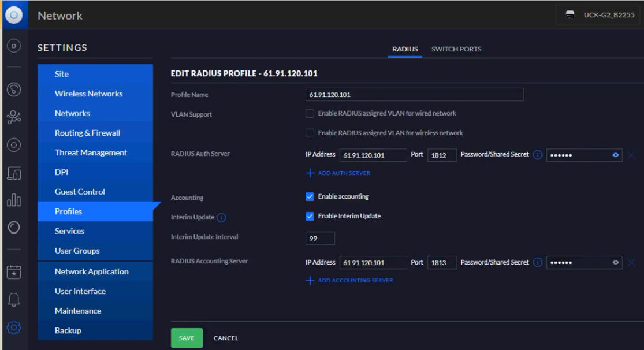Switch to the Switch Ports tab
Image resolution: width=644 pixels, height=350 pixels.
click(x=456, y=49)
